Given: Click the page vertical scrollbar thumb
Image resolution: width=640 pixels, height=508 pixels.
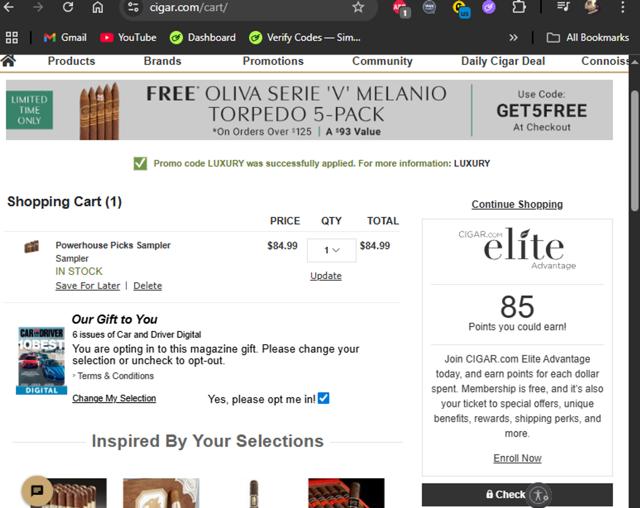Looking at the screenshot, I should pyautogui.click(x=635, y=151).
